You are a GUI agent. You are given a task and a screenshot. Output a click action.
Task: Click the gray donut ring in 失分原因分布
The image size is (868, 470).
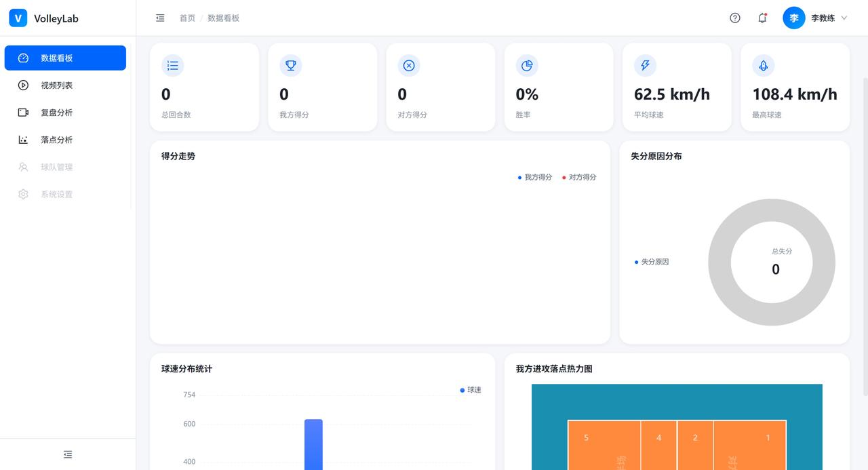coord(719,262)
